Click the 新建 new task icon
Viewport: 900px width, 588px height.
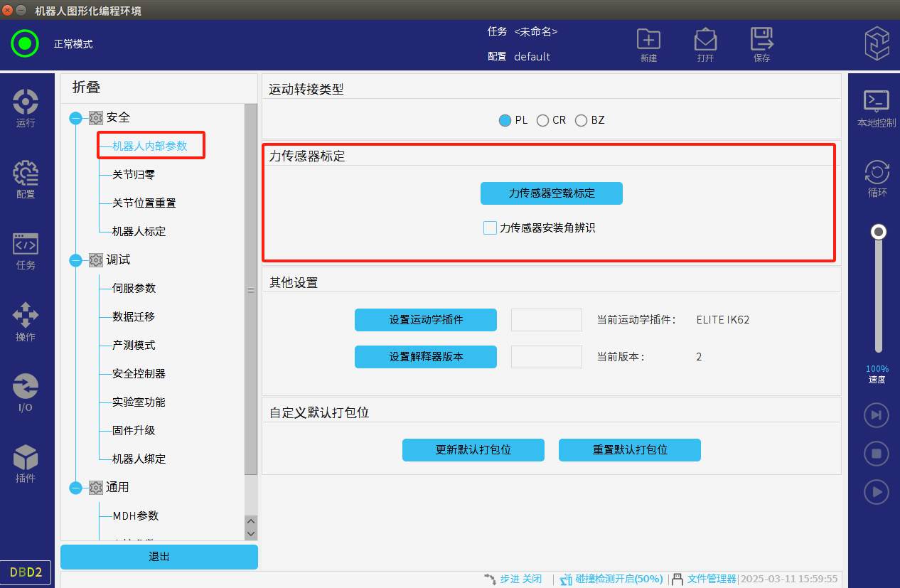(648, 40)
